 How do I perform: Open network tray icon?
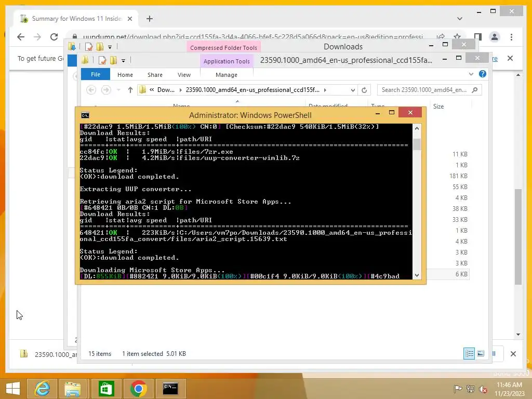pos(471,389)
